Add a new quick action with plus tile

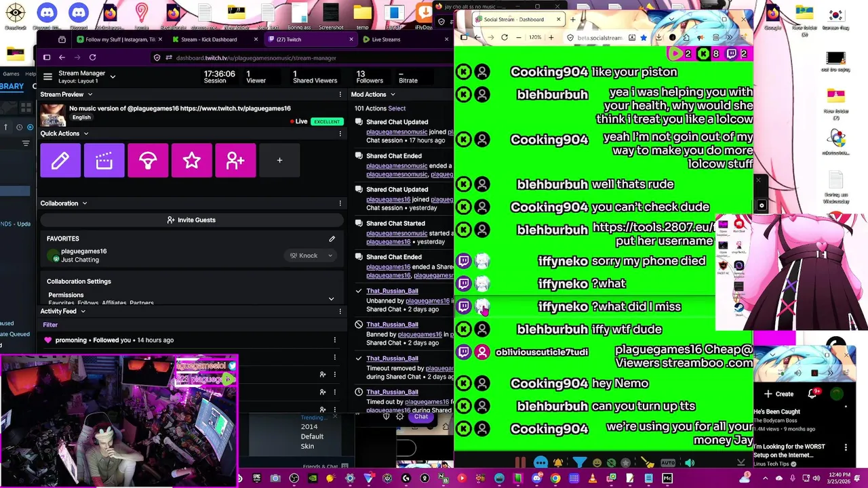[279, 161]
